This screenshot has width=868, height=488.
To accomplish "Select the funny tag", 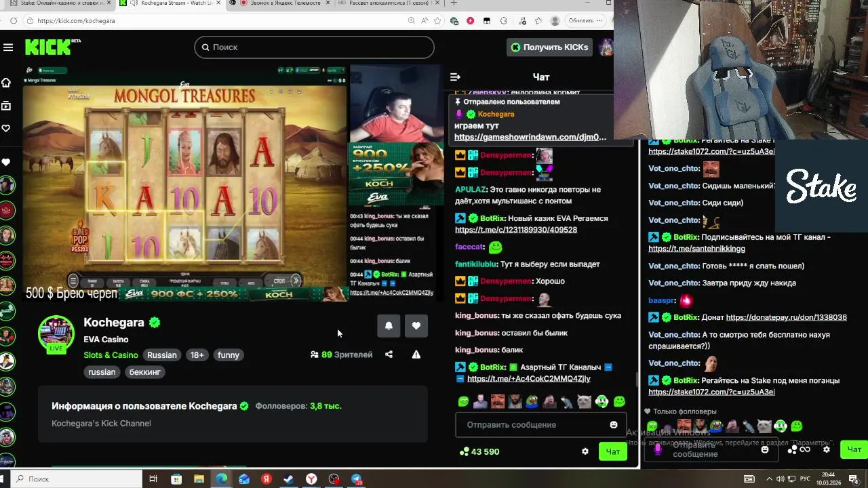I will coord(229,355).
